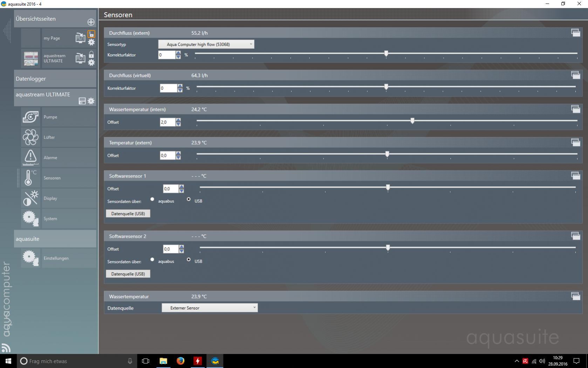Open the Wassertemperatur Datenquelle dropdown
Viewport: 588px width, 368px height.
(x=210, y=308)
